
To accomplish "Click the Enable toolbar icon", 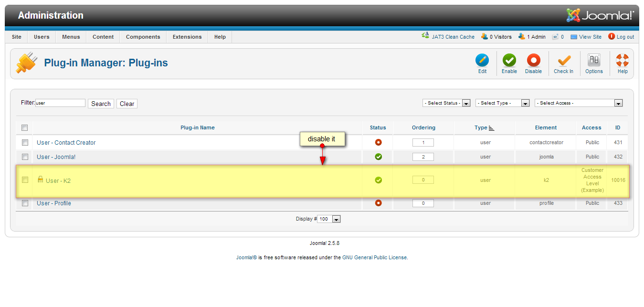I will click(509, 63).
